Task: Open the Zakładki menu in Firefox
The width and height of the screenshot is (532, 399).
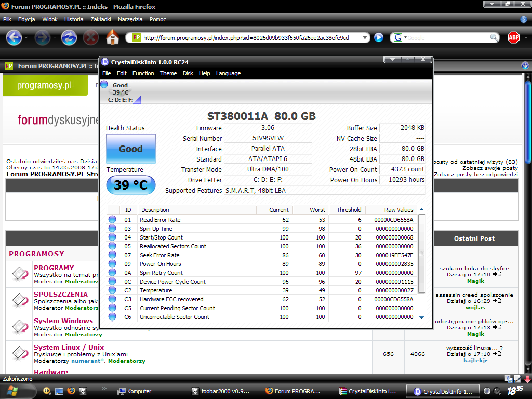Action: point(101,19)
